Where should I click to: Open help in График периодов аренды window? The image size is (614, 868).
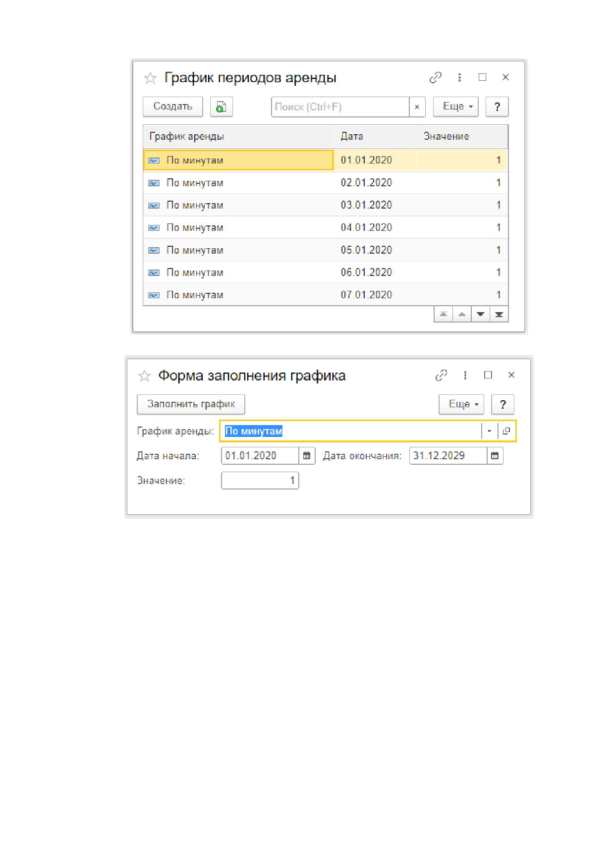click(497, 107)
